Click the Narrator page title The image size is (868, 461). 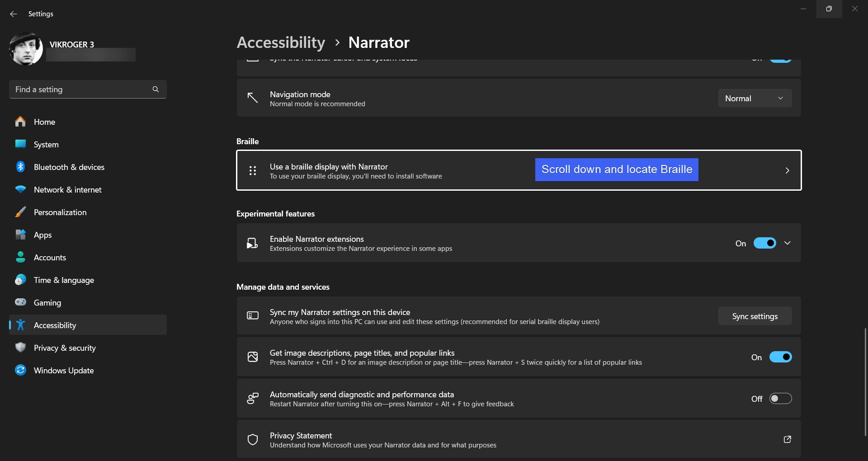pos(379,42)
